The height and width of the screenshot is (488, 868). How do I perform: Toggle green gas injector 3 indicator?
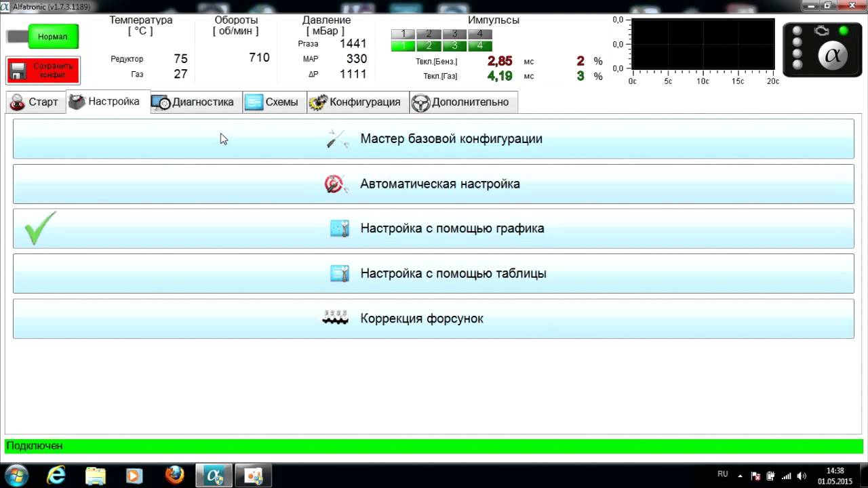pyautogui.click(x=454, y=46)
